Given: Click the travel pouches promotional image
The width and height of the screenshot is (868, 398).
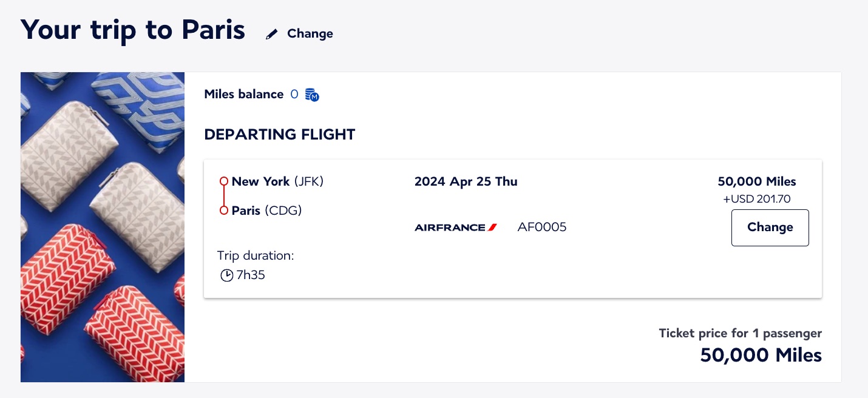Looking at the screenshot, I should tap(102, 227).
